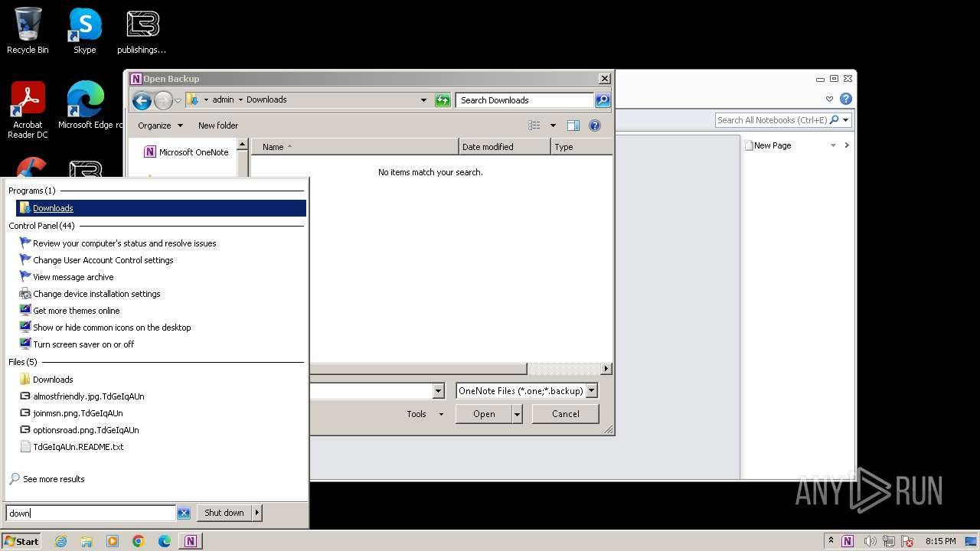Go back in Open Backup dialog

point(142,100)
